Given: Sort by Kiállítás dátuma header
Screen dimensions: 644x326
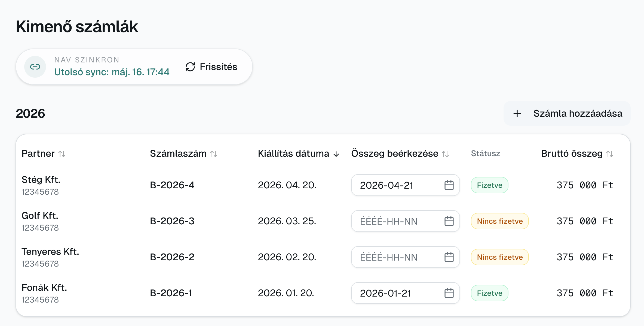Looking at the screenshot, I should (x=299, y=153).
